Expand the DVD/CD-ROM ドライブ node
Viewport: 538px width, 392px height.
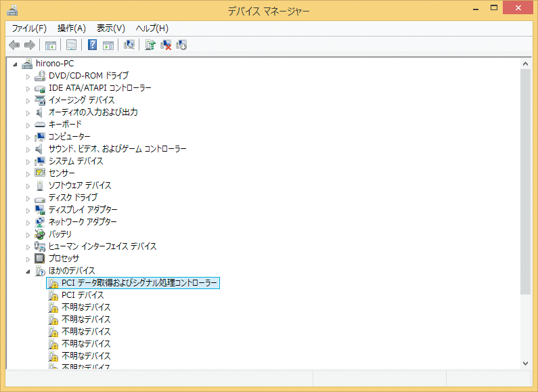click(x=28, y=77)
